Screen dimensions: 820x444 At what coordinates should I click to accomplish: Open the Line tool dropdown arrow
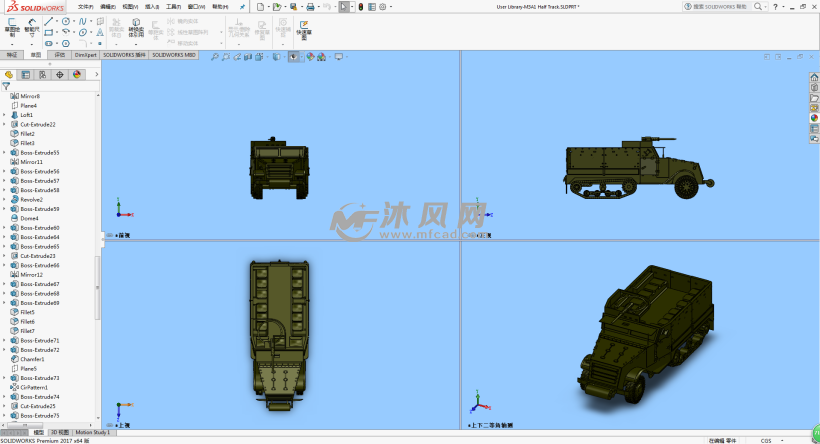coord(56,21)
